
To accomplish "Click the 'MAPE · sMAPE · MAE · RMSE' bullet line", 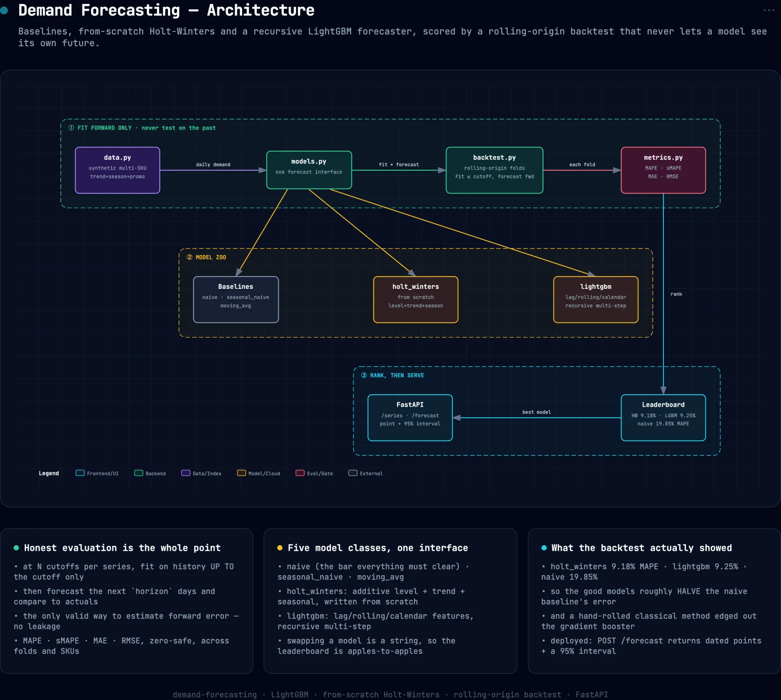I will pyautogui.click(x=121, y=646).
